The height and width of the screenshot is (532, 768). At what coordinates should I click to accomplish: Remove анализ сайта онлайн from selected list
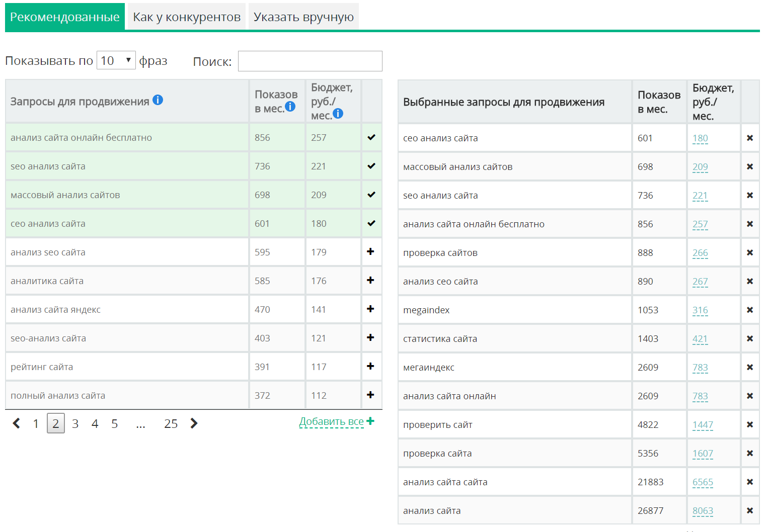(750, 396)
